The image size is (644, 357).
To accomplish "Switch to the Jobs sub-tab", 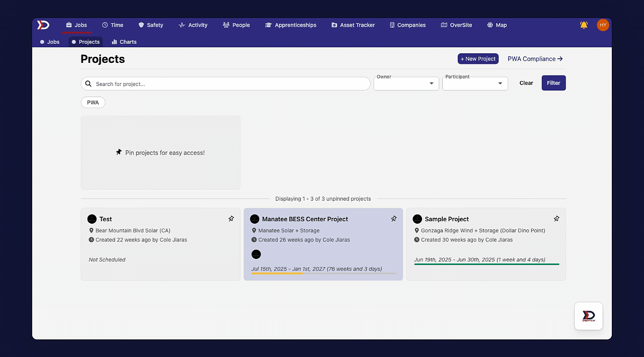I will [50, 42].
